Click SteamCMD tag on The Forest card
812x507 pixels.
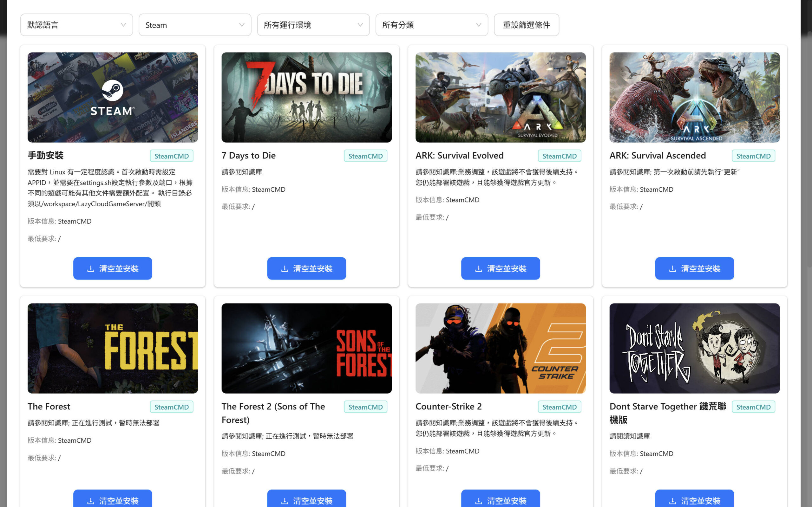[172, 407]
